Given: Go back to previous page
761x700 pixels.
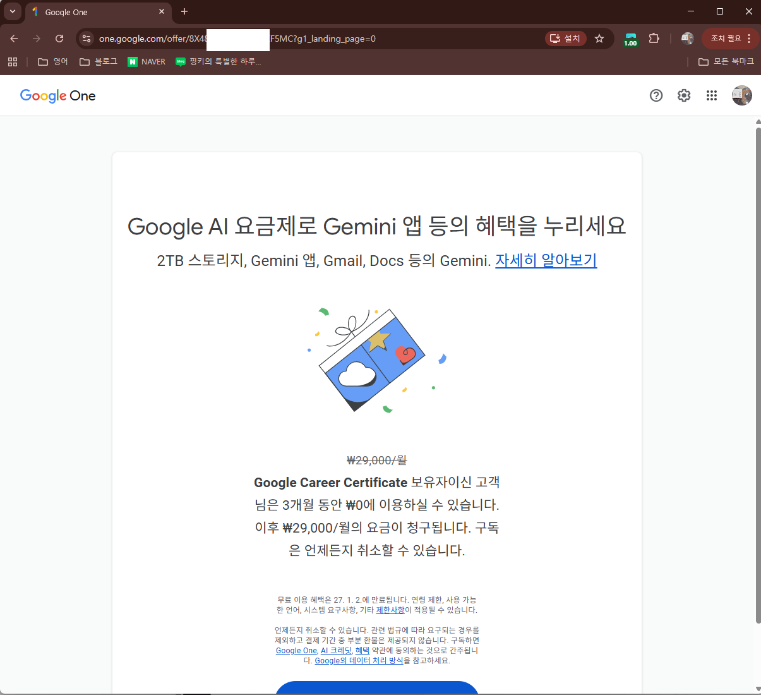Looking at the screenshot, I should [x=14, y=39].
